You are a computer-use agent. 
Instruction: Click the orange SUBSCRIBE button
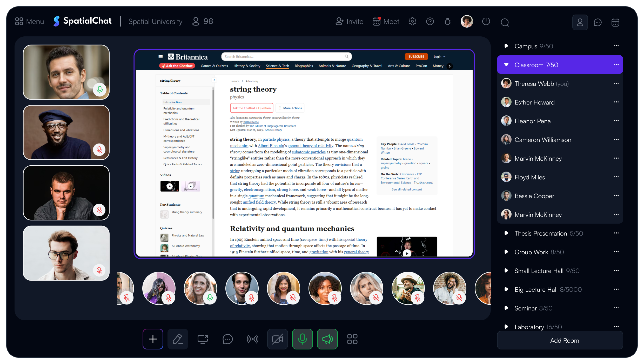coord(416,56)
